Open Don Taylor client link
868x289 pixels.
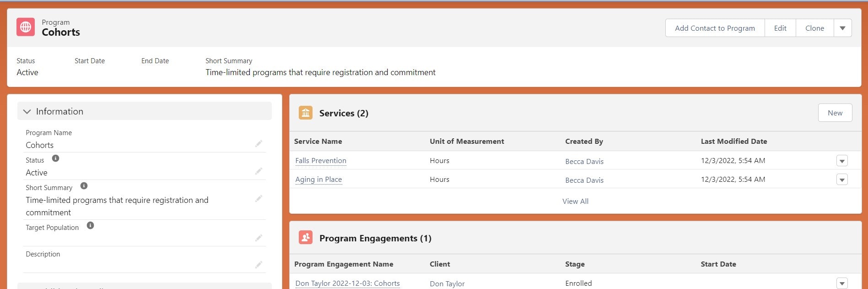pos(447,284)
